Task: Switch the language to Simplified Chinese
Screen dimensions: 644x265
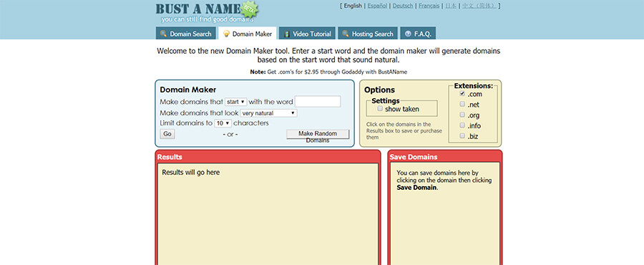Action: [479, 6]
